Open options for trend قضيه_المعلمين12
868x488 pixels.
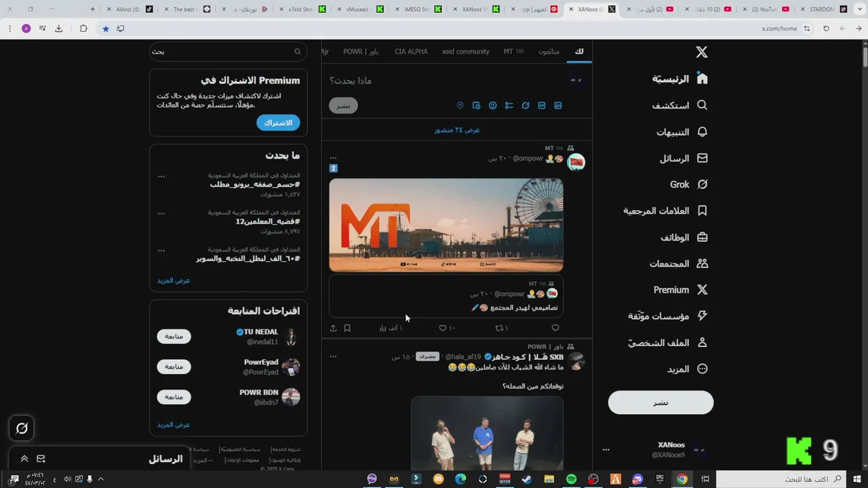click(x=161, y=213)
